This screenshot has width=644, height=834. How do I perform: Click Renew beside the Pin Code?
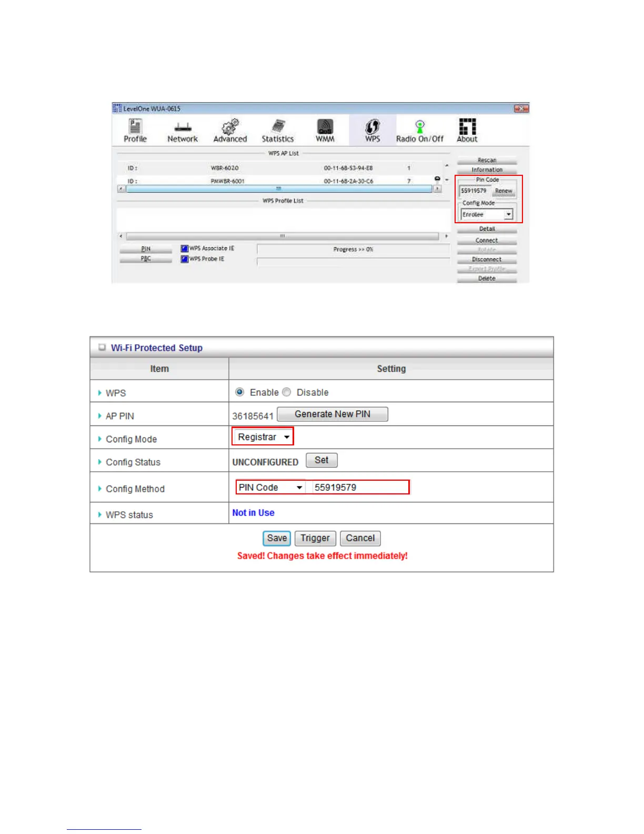coord(504,191)
